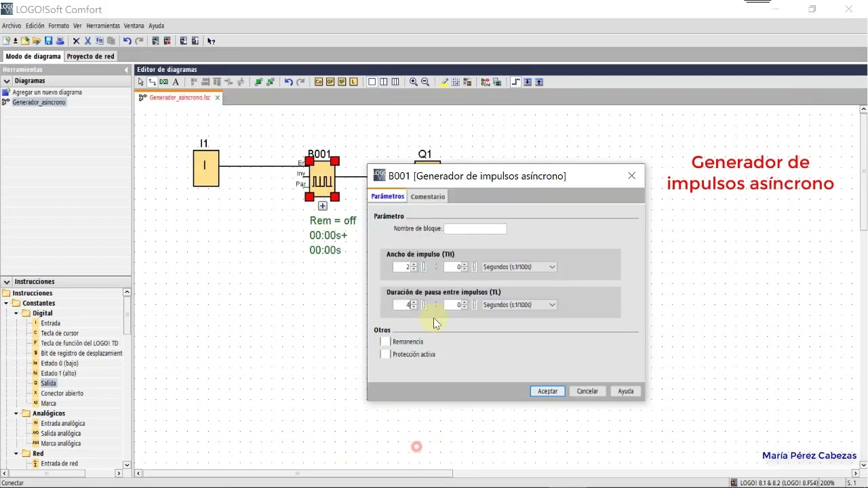Select Tecla de cursor tree item
The width and height of the screenshot is (868, 488).
pyautogui.click(x=60, y=333)
